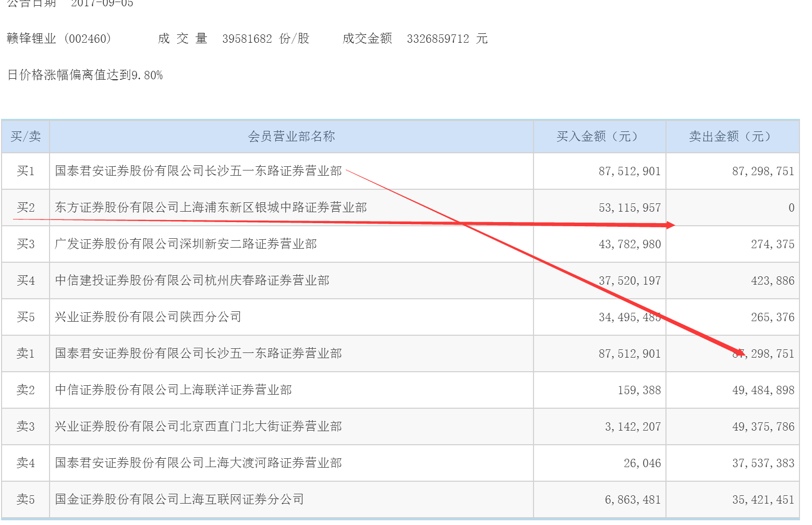Select the trade volume value 39581682
Image resolution: width=812 pixels, height=525 pixels.
247,39
